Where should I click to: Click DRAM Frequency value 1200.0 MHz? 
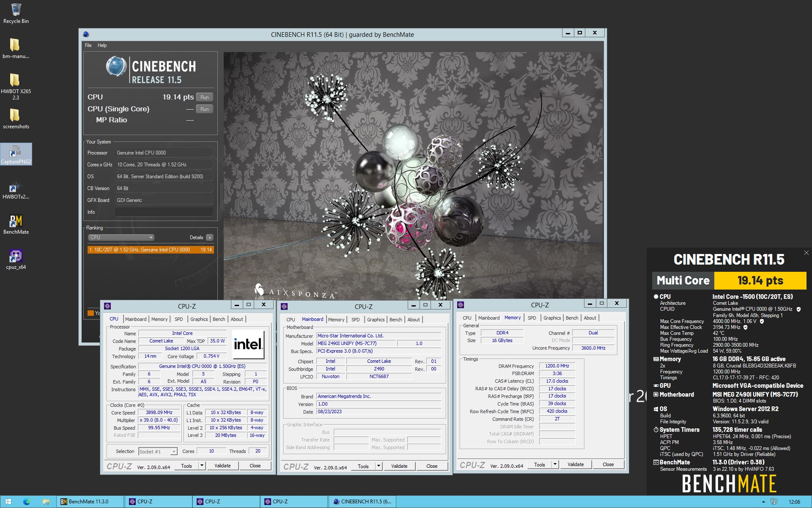[x=557, y=366]
